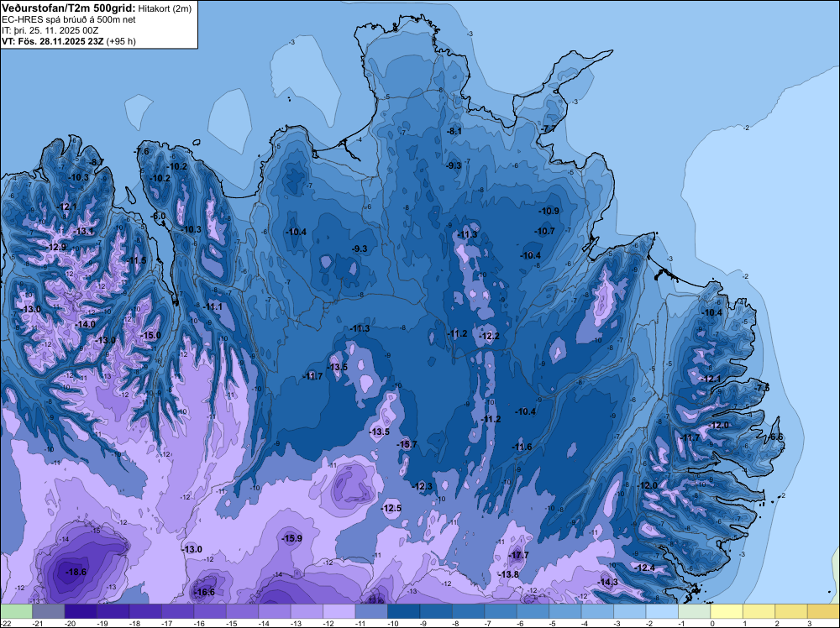Click the -21 label in the color legend
This screenshot has height=628, width=840.
click(x=38, y=624)
